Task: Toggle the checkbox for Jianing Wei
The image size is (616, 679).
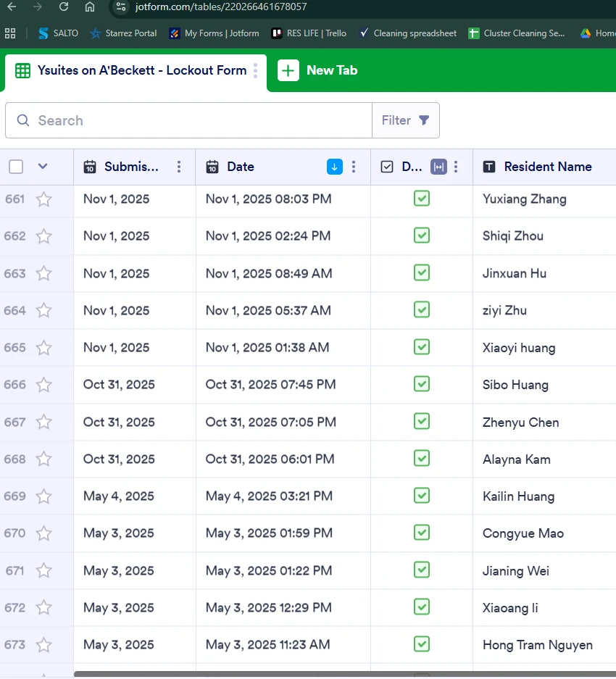Action: tap(422, 570)
